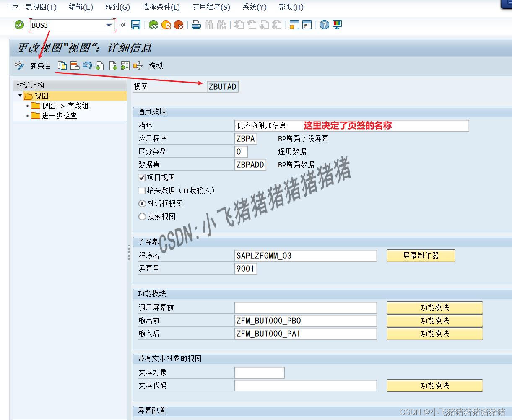Click the orange arrow transport icon
This screenshot has width=512, height=420.
[138, 66]
